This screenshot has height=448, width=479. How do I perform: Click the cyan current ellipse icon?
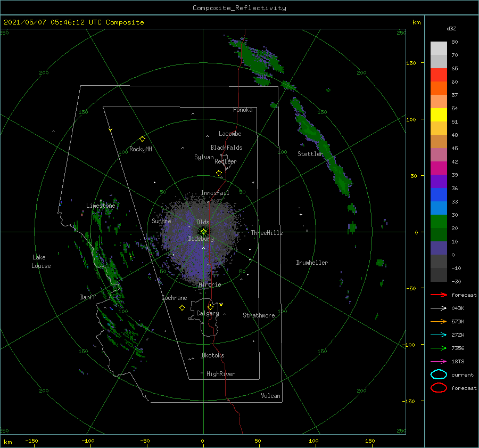pos(439,374)
